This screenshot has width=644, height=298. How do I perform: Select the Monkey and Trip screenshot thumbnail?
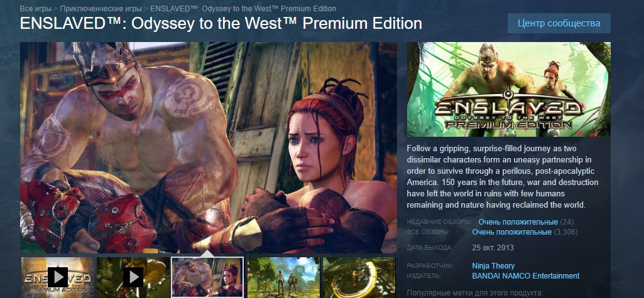(208, 277)
